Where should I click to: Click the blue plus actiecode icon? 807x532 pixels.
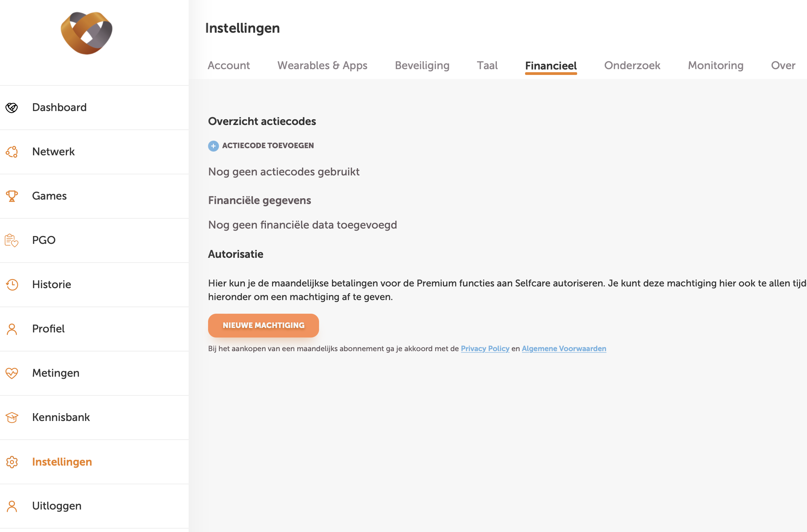pyautogui.click(x=213, y=146)
